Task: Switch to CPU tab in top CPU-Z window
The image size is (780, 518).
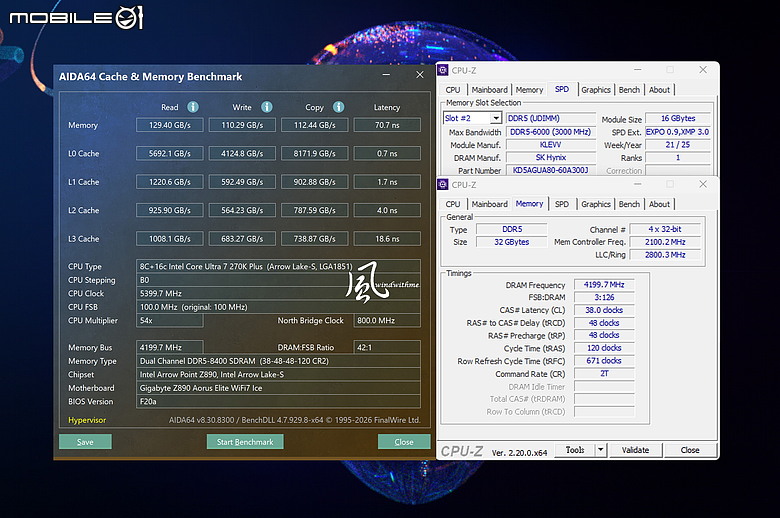Action: coord(453,90)
